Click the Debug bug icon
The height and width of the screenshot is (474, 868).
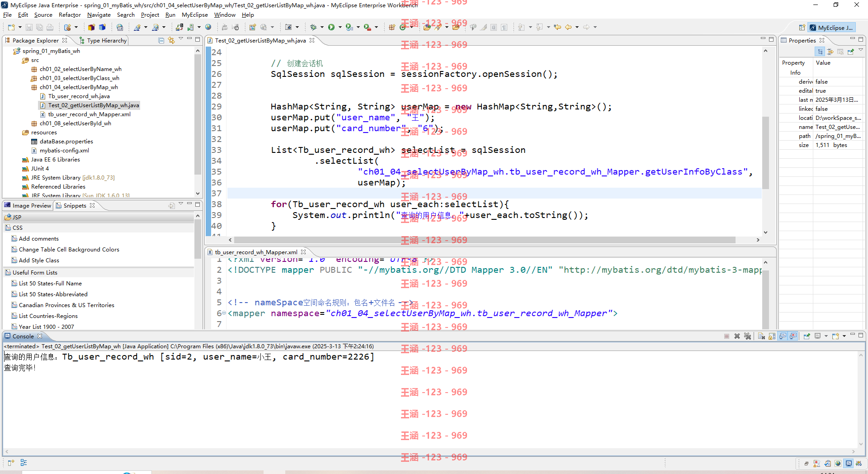coord(313,27)
